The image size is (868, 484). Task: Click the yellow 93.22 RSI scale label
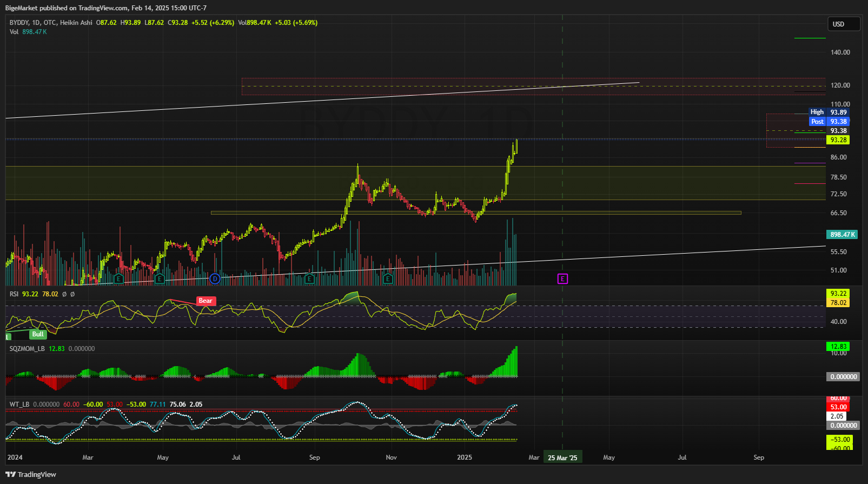click(838, 294)
